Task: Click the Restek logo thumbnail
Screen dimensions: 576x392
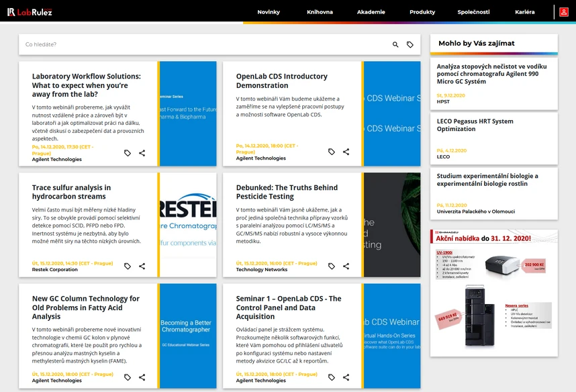Action: [188, 225]
